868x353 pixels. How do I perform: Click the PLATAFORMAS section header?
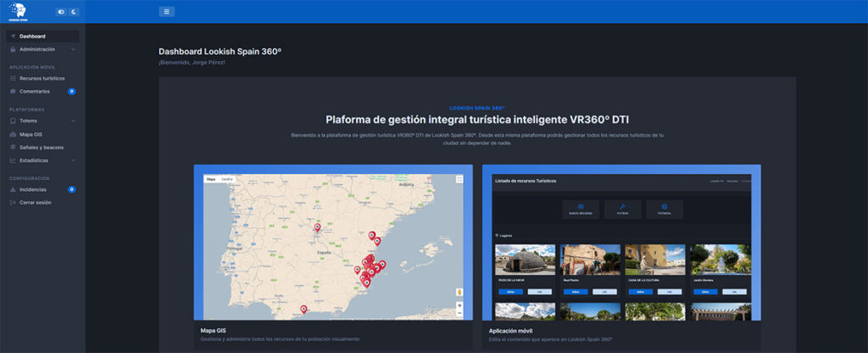click(x=27, y=109)
